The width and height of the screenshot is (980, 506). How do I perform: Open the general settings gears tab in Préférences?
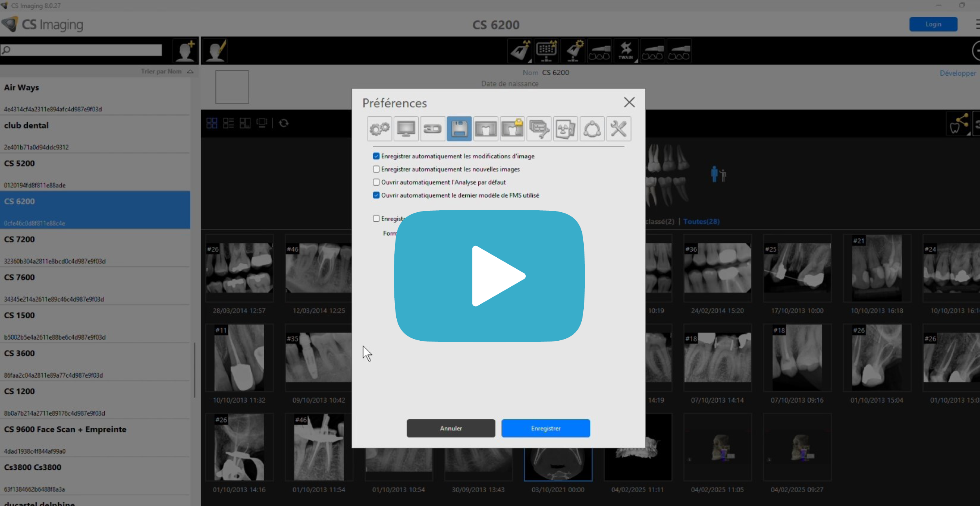tap(379, 128)
